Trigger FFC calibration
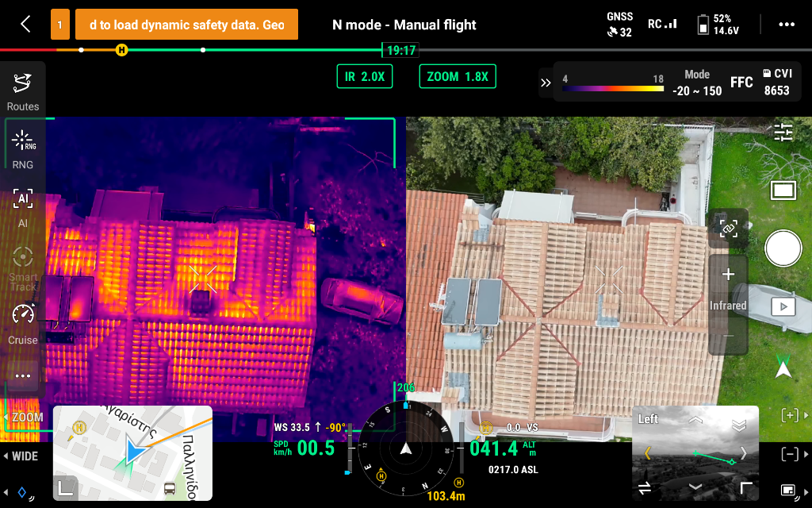 [741, 83]
